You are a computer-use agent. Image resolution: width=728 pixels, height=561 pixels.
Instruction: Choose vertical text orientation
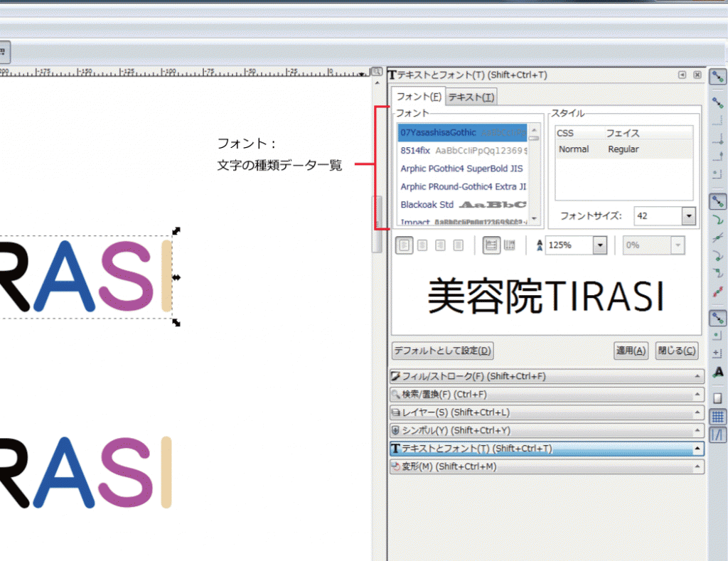click(509, 245)
